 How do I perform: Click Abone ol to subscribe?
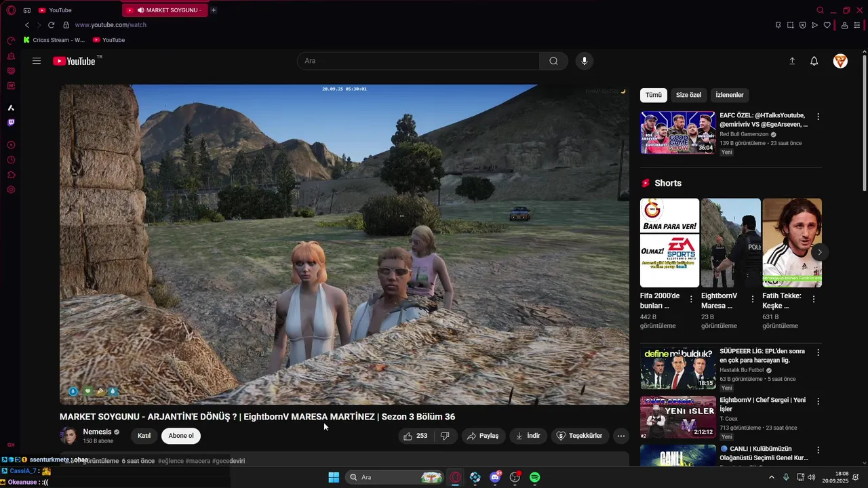(181, 436)
